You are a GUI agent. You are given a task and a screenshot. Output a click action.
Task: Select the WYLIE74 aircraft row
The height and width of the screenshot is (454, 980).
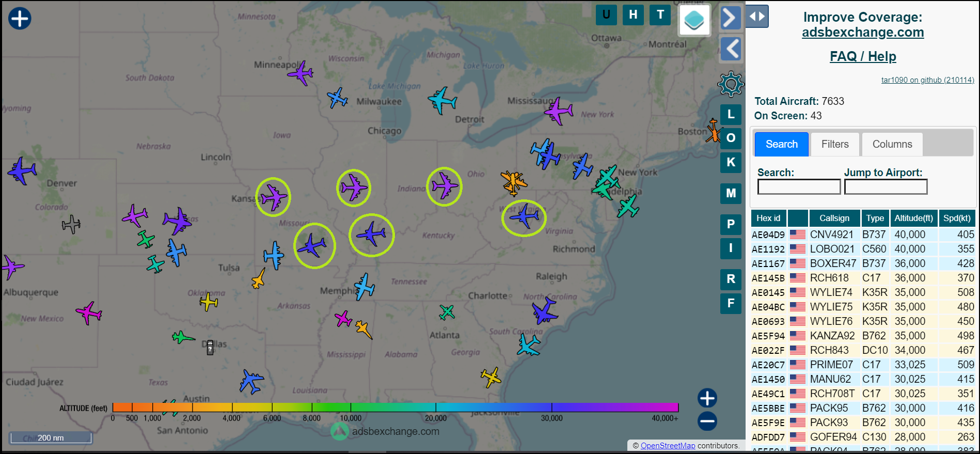point(863,292)
